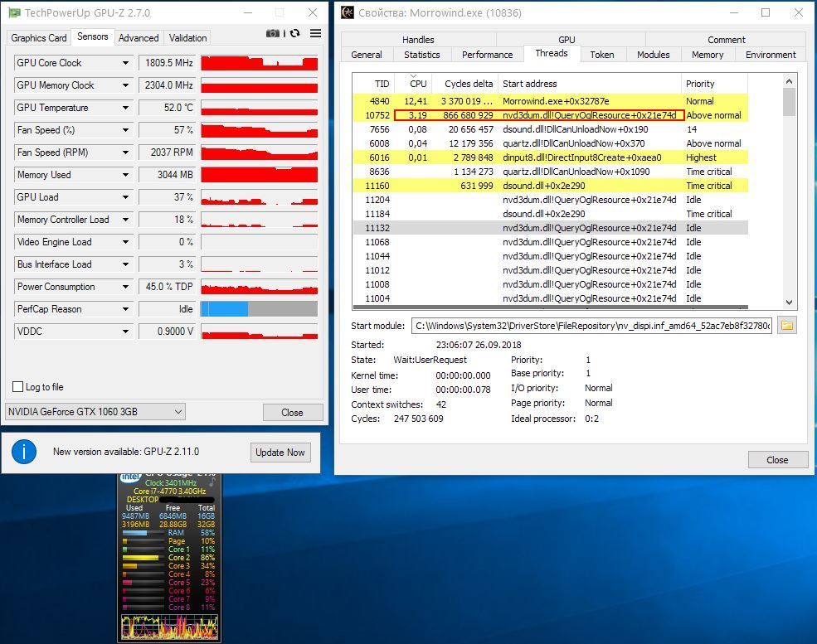Sort threads by Start address column
The height and width of the screenshot is (644, 817).
pos(590,84)
